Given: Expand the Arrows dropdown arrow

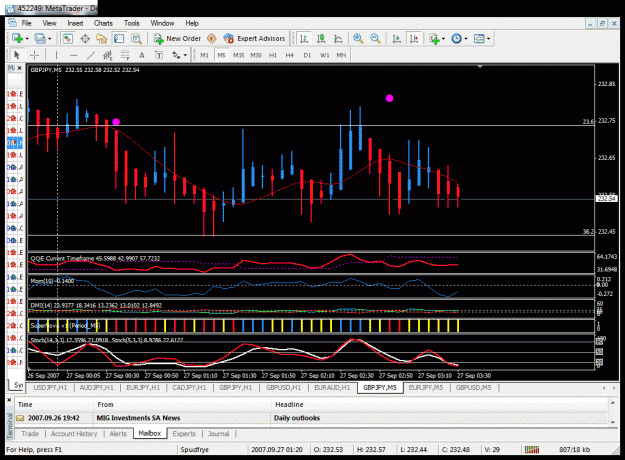Looking at the screenshot, I should [x=185, y=55].
